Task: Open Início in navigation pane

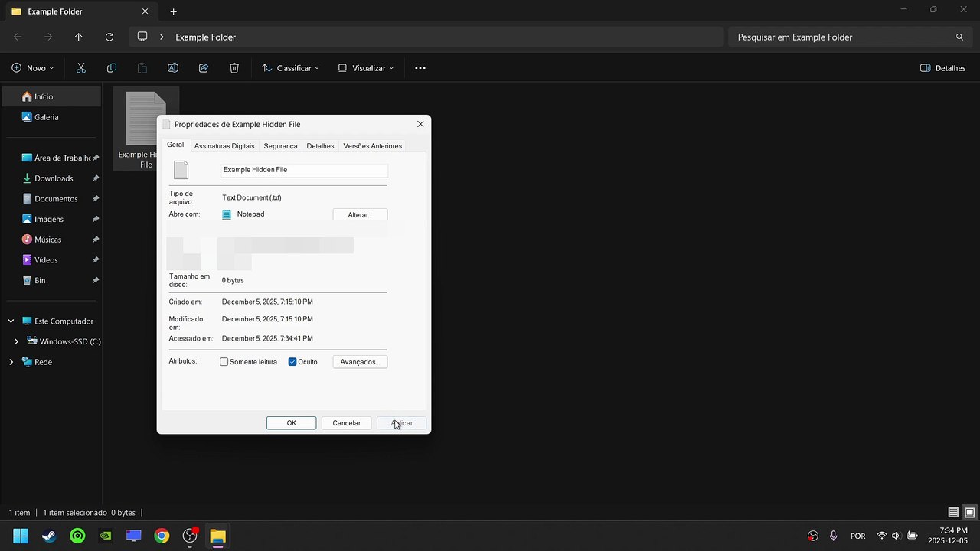Action: pyautogui.click(x=51, y=96)
